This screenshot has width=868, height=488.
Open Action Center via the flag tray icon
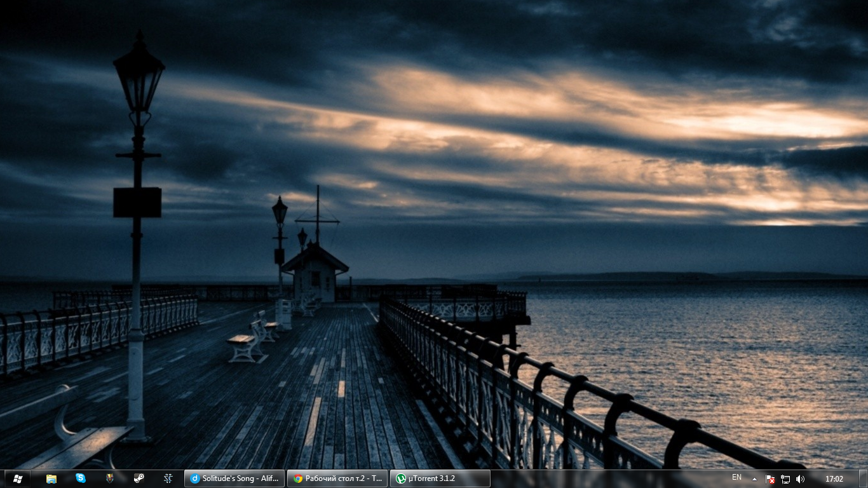point(770,478)
